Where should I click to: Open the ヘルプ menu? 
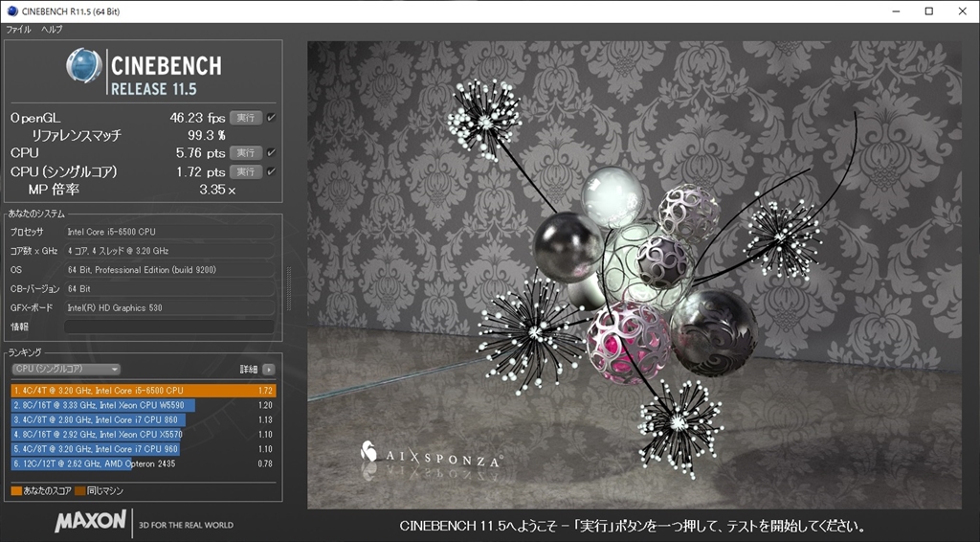click(x=52, y=30)
